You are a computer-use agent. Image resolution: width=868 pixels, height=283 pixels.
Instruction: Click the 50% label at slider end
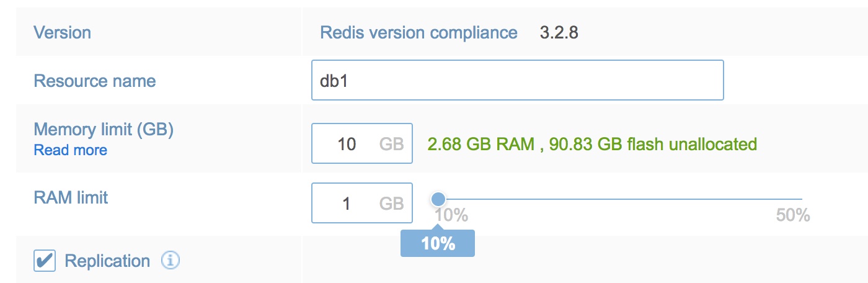click(x=792, y=216)
